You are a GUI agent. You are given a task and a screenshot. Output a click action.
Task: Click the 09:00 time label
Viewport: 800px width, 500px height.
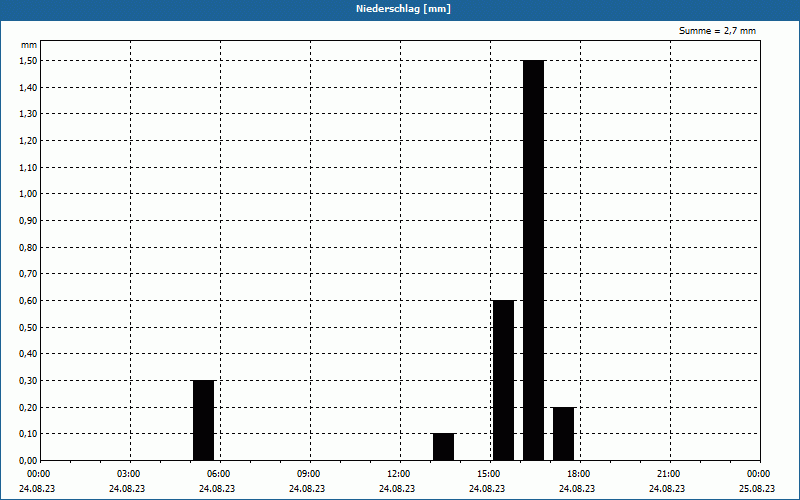coord(309,474)
